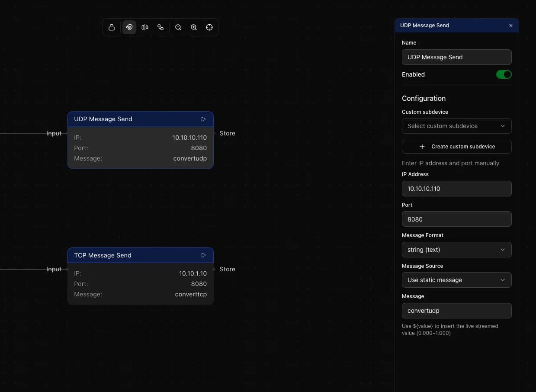Toggle the magnet snap tool

click(x=129, y=27)
